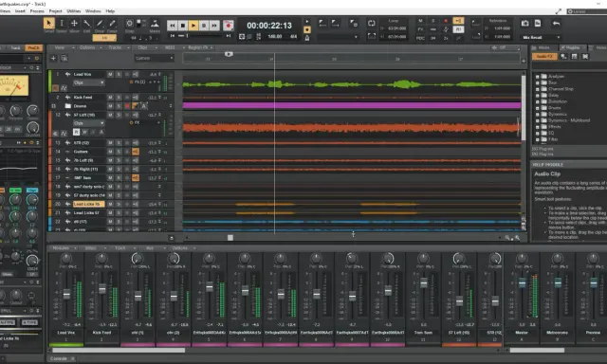The width and height of the screenshot is (607, 364).
Task: Open the Insert menu
Action: click(20, 11)
